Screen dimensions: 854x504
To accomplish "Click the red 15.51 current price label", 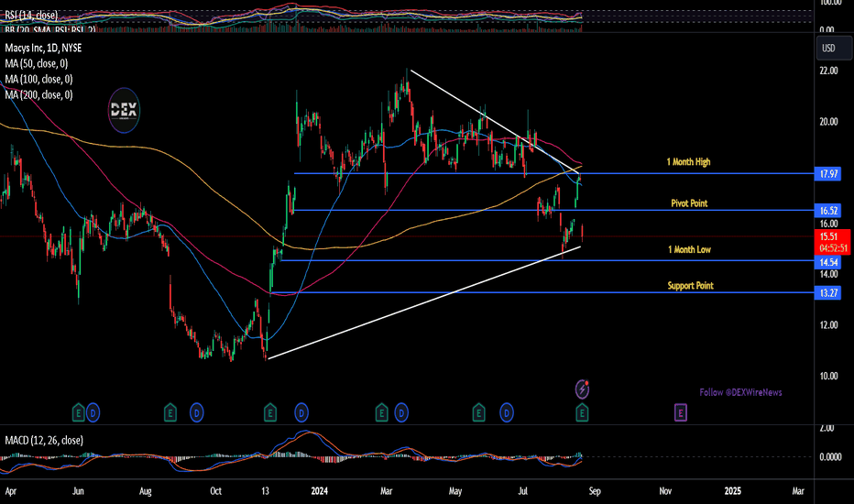I will tap(829, 236).
